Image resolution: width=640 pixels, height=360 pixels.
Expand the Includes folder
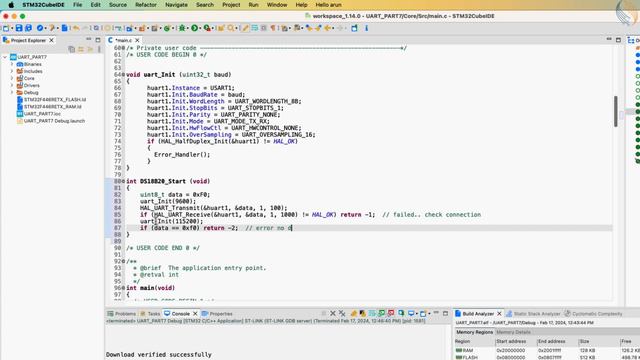[x=12, y=71]
